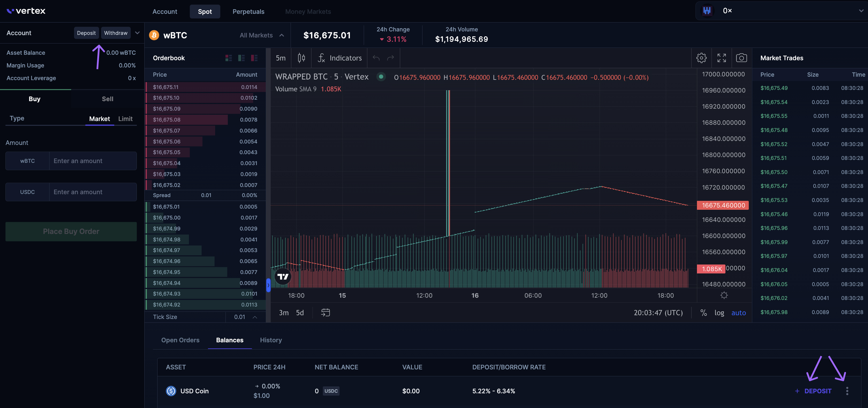Focus the wBTC amount field
The height and width of the screenshot is (408, 868).
click(93, 161)
